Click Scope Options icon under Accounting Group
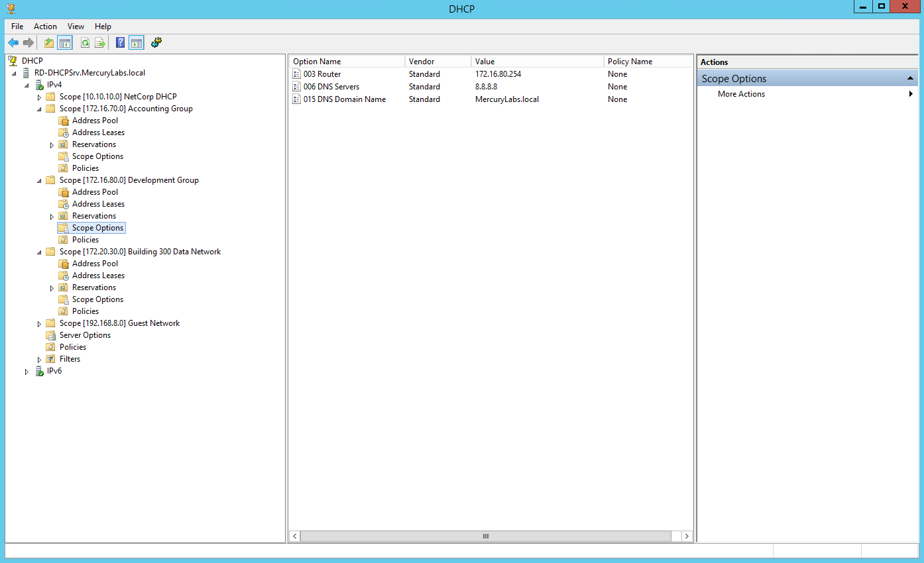Image resolution: width=924 pixels, height=563 pixels. pyautogui.click(x=64, y=156)
